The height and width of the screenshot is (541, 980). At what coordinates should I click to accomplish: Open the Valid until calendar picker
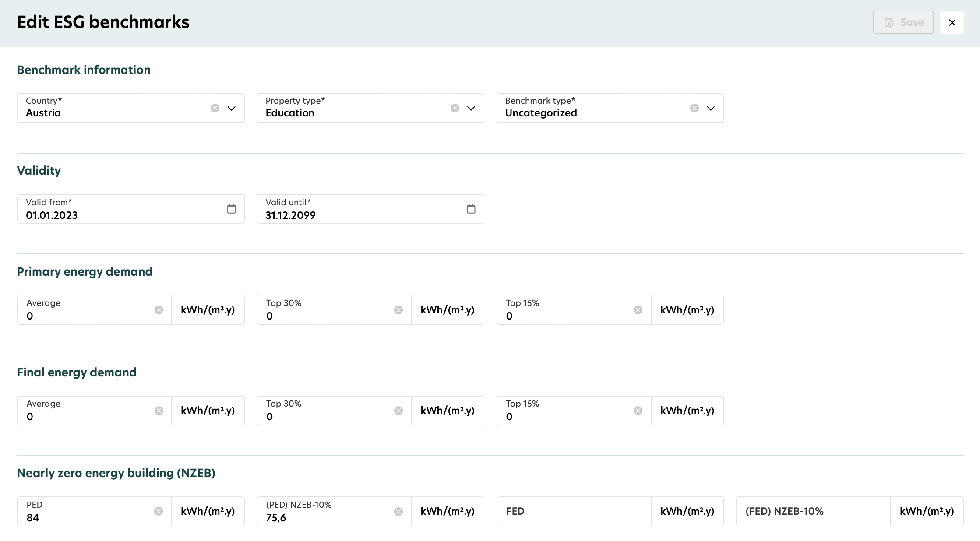click(471, 209)
